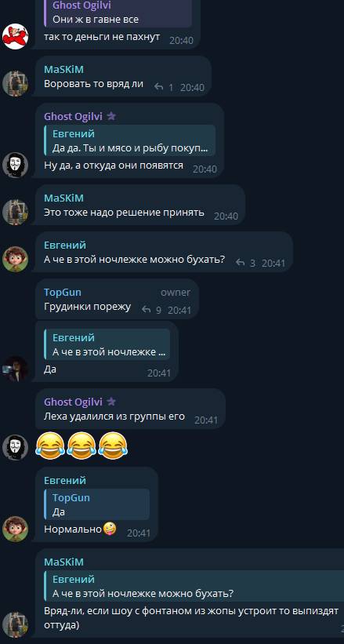Click the TopGun sender name
The width and height of the screenshot is (344, 644).
[63, 292]
